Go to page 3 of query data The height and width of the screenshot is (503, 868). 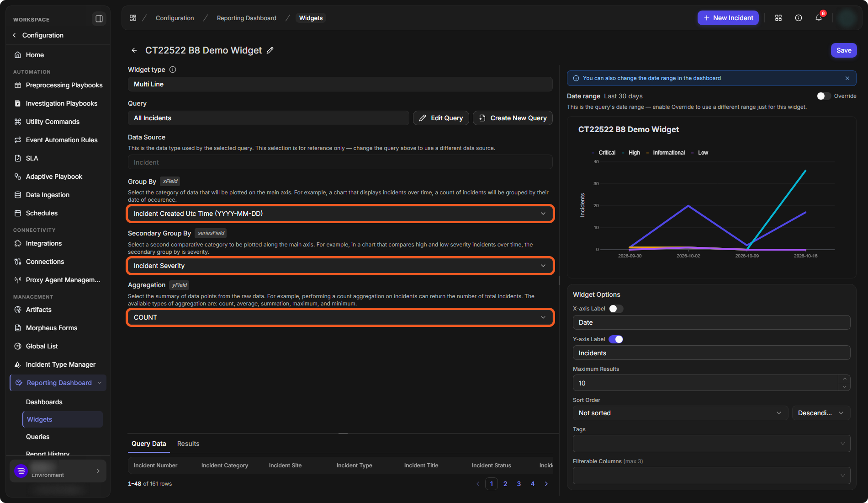point(519,484)
